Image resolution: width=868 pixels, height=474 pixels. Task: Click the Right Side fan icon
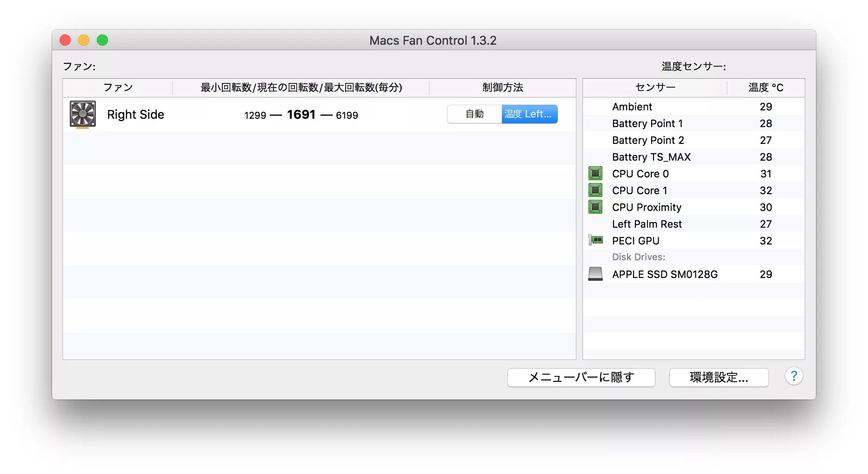point(83,114)
